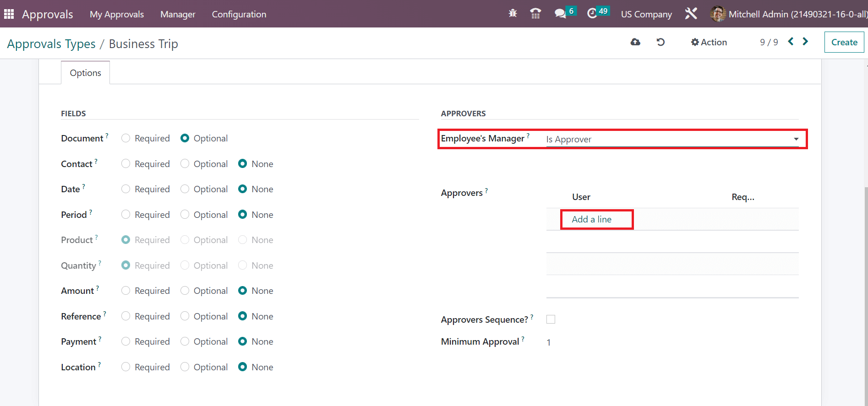The width and height of the screenshot is (868, 406).
Task: Enable the Approvers Sequence checkbox
Action: (551, 319)
